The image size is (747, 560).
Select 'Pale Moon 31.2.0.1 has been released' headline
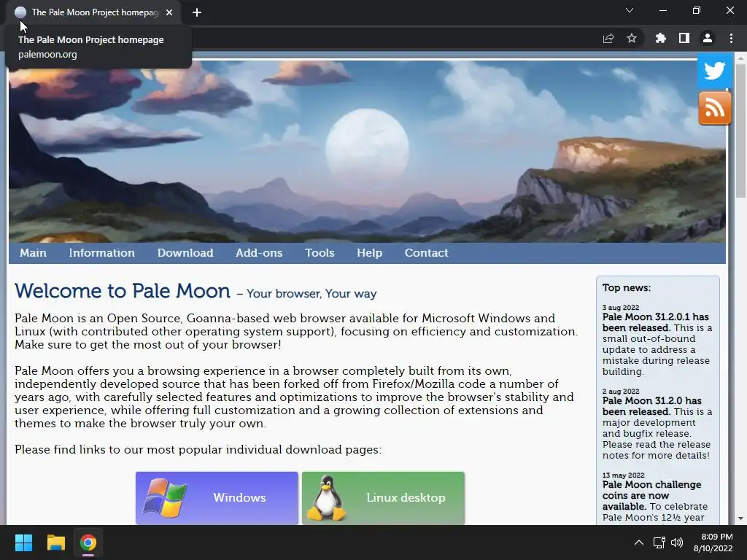(655, 322)
